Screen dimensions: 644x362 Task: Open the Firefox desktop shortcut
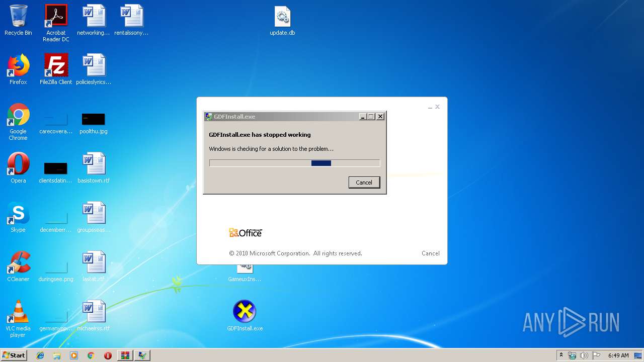tap(18, 69)
